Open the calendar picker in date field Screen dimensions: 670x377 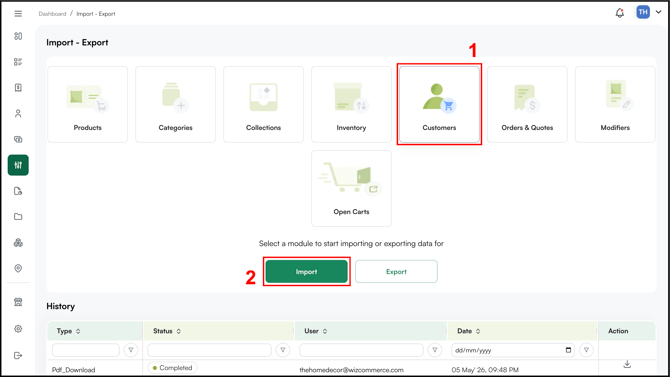tap(568, 350)
